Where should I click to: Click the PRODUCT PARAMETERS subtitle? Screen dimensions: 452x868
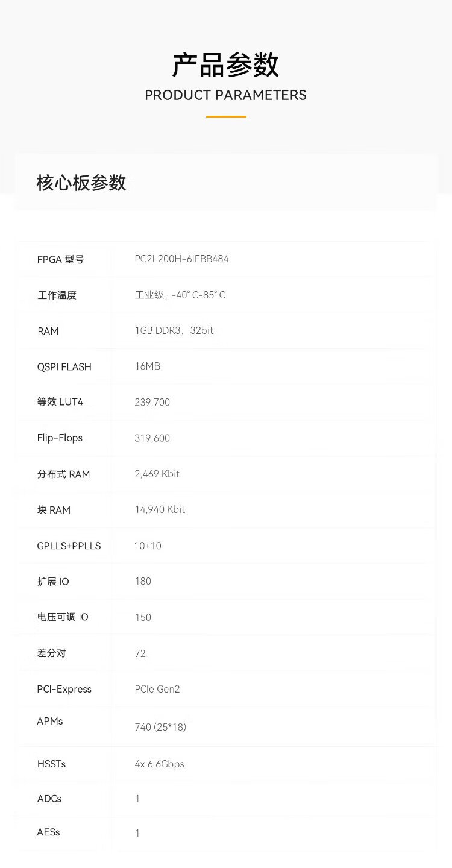coord(225,95)
